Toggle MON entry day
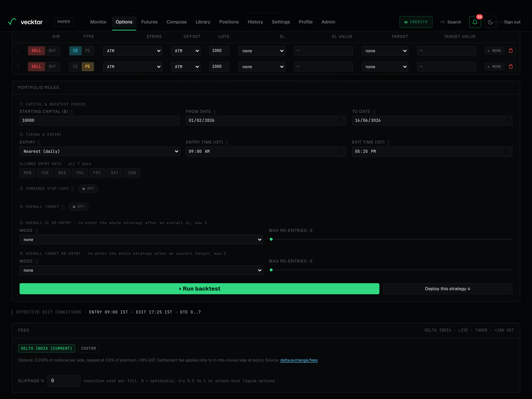The image size is (532, 399). [27, 173]
